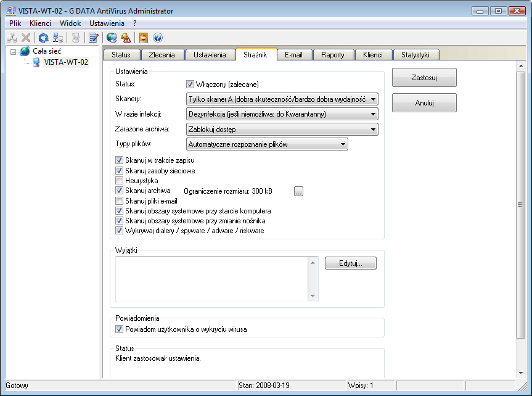Toggle Skanuj obszary systemowe przy starcie komputera
Image resolution: width=532 pixels, height=396 pixels.
click(119, 211)
